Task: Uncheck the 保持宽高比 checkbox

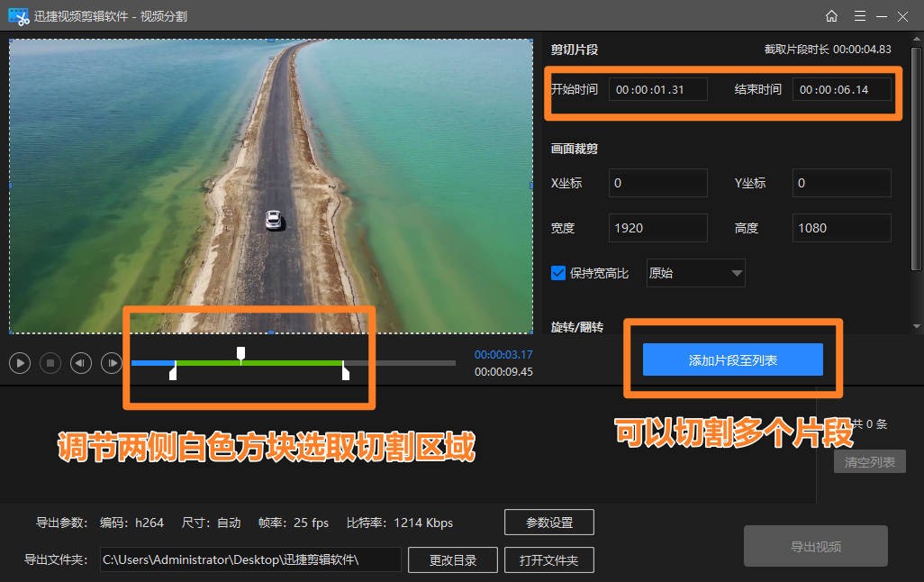Action: (559, 272)
